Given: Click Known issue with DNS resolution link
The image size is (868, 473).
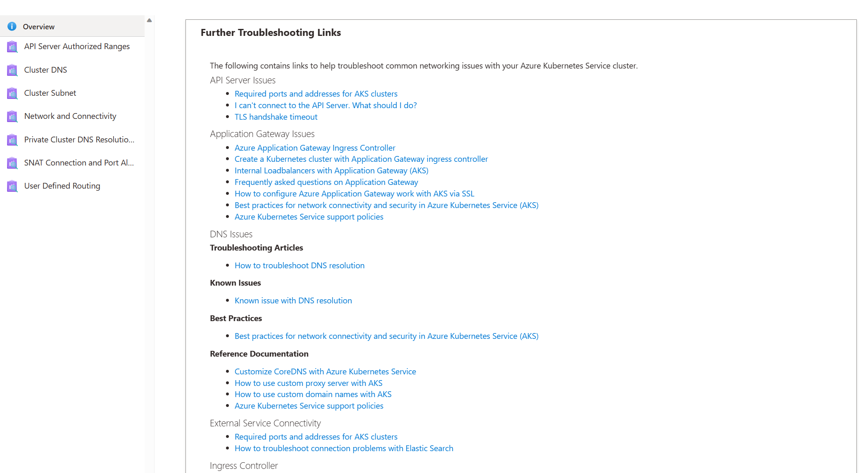Looking at the screenshot, I should click(293, 300).
